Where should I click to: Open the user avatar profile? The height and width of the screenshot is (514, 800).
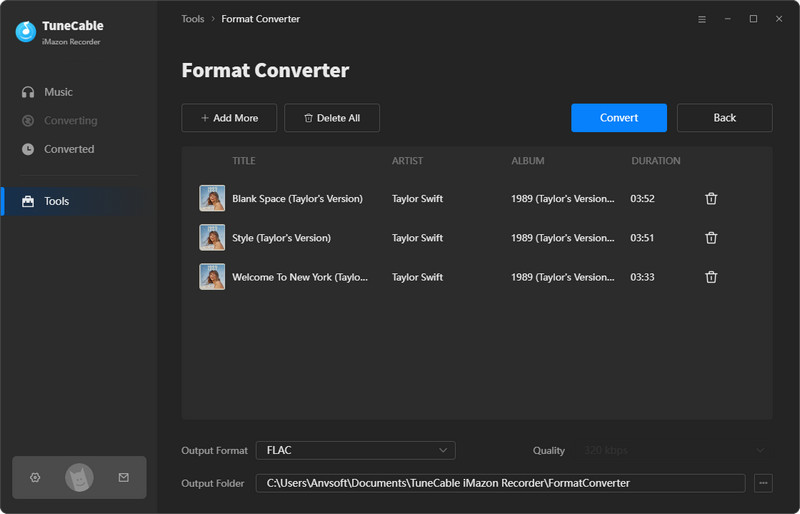point(79,478)
